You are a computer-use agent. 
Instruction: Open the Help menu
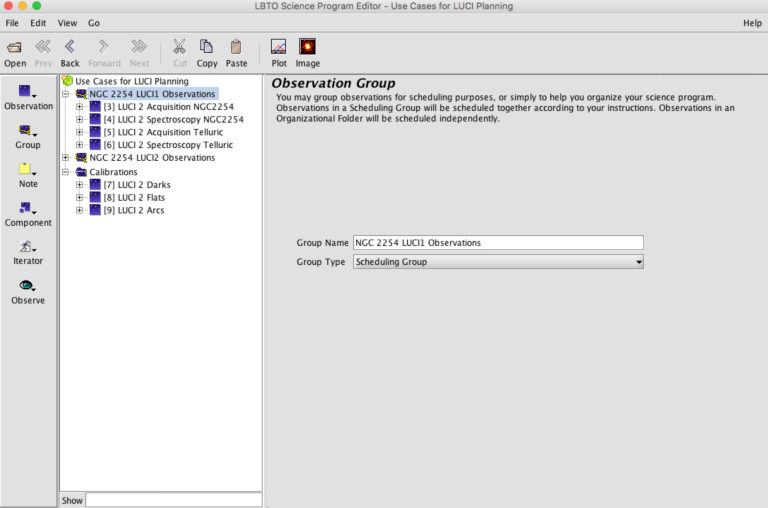point(752,23)
